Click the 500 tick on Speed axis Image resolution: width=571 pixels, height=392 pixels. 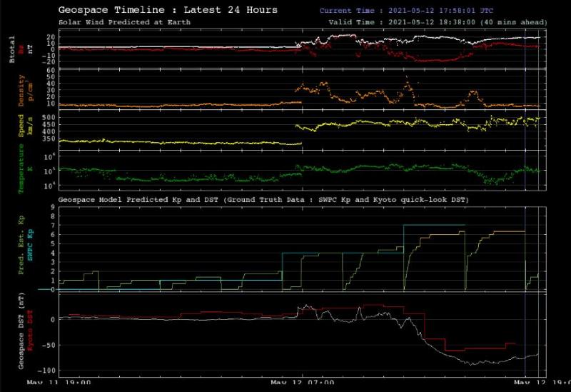(47, 116)
